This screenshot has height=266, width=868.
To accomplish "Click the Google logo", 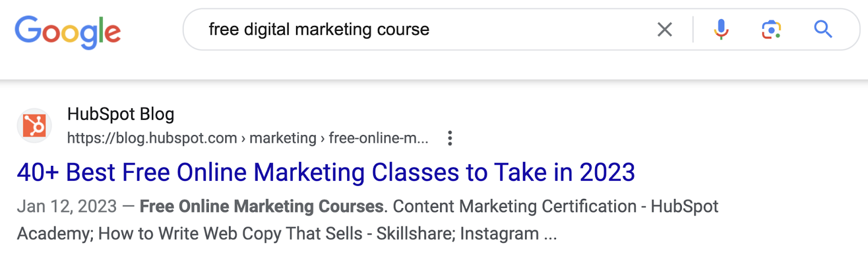I will [68, 31].
